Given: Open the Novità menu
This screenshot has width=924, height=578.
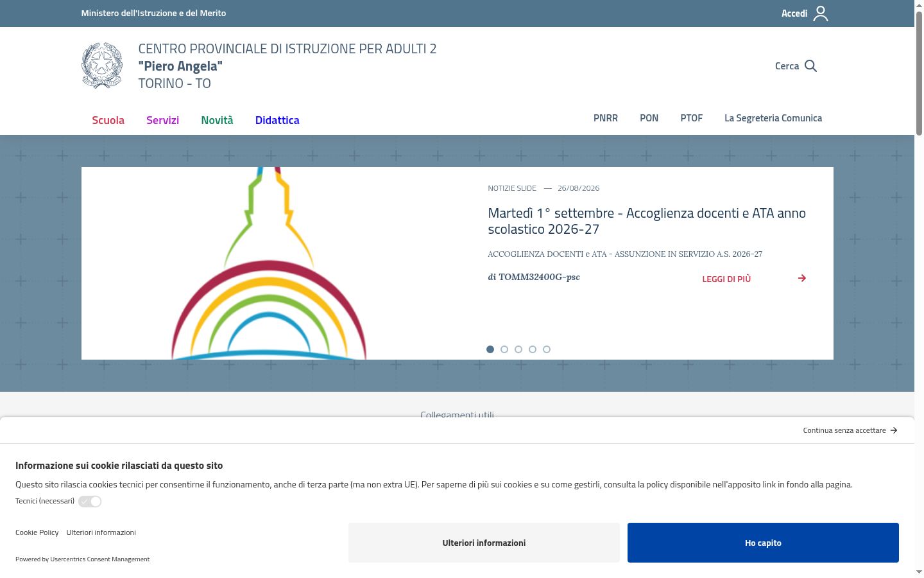Looking at the screenshot, I should [217, 120].
